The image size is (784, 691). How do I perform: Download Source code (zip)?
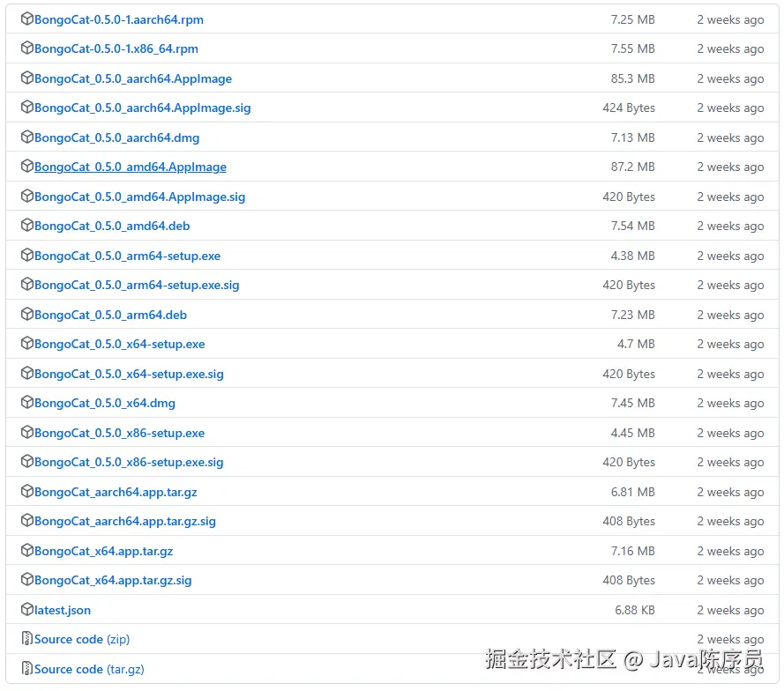click(82, 640)
